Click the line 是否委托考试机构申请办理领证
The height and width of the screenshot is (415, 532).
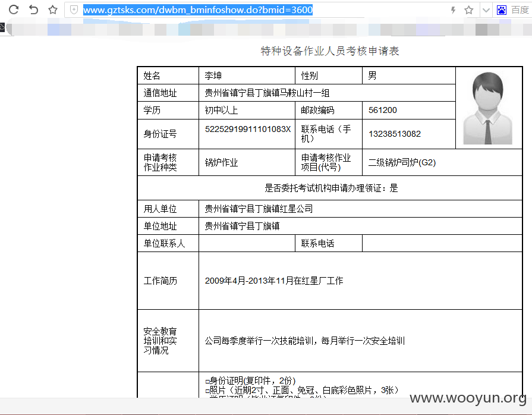(331, 188)
